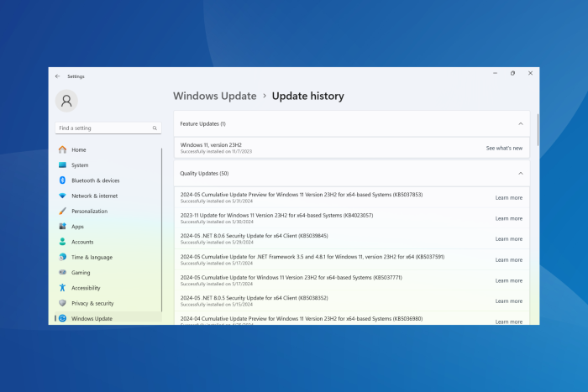The width and height of the screenshot is (588, 392).
Task: Click See what's new for 23H2
Action: [x=504, y=148]
